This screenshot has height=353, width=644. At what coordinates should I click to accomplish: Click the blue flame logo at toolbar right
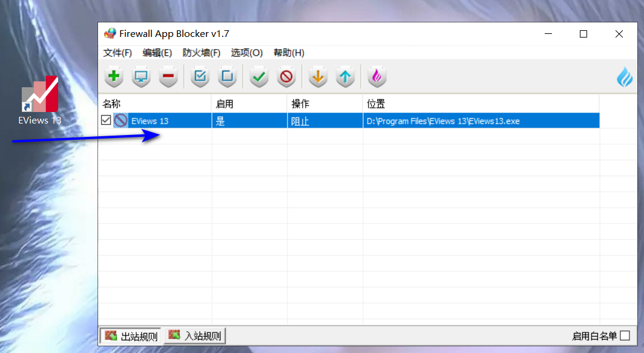point(625,77)
